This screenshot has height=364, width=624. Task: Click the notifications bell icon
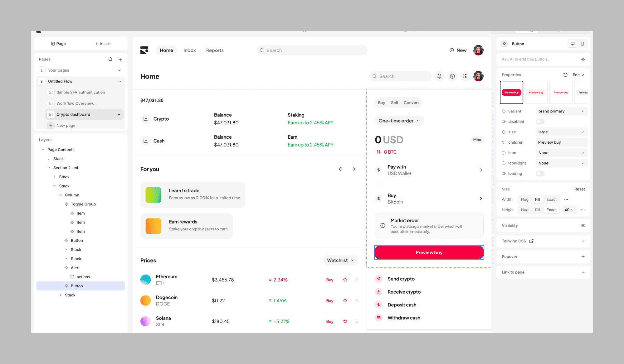pos(439,76)
